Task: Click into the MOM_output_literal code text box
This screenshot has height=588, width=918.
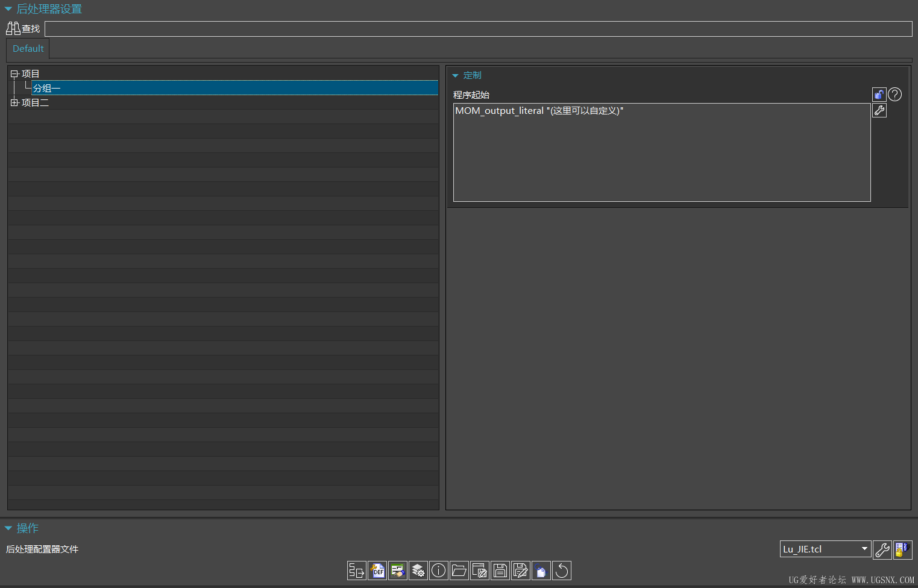Action: point(662,152)
